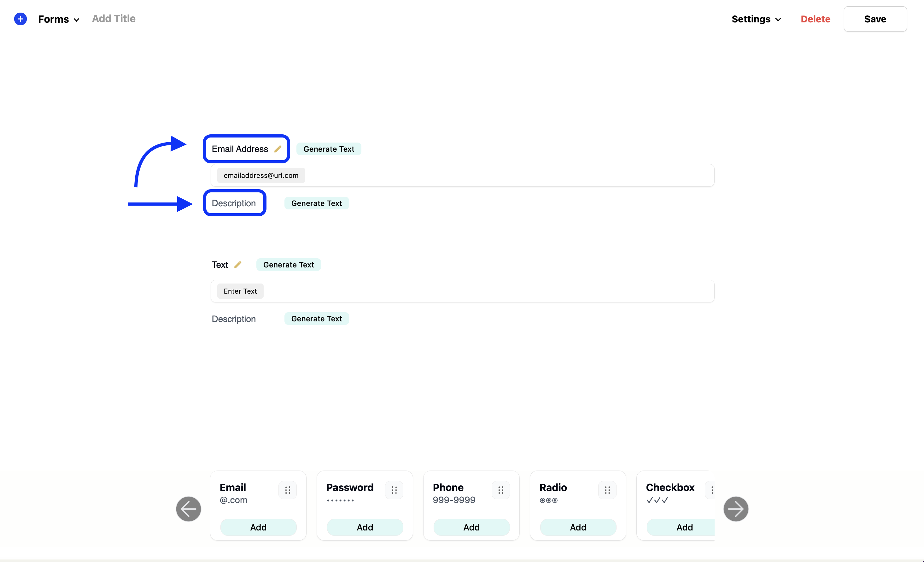Click the Enter Text input field
Viewport: 924px width, 562px height.
click(462, 291)
